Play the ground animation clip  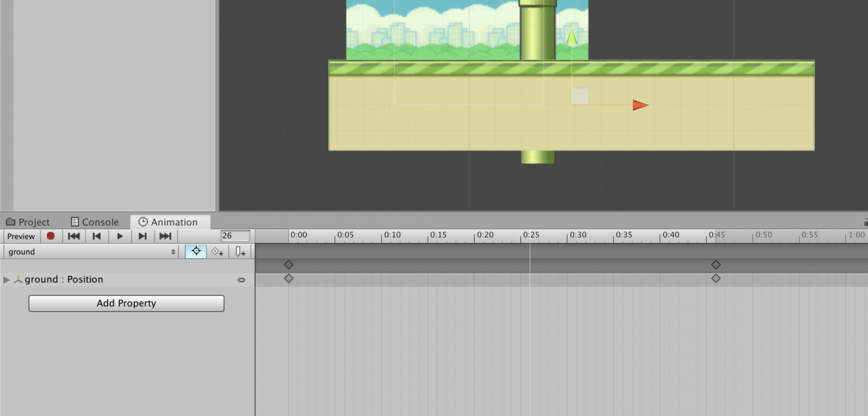(120, 236)
